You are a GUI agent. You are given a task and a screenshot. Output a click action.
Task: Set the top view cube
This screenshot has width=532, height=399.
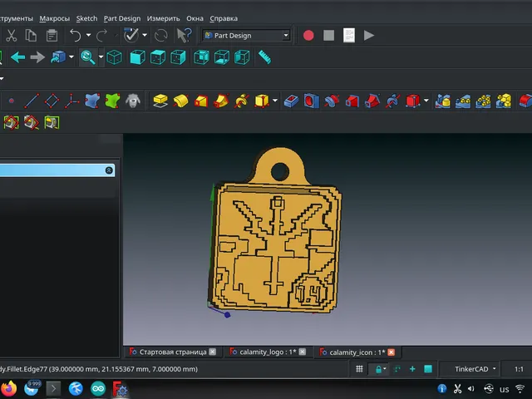(x=158, y=57)
